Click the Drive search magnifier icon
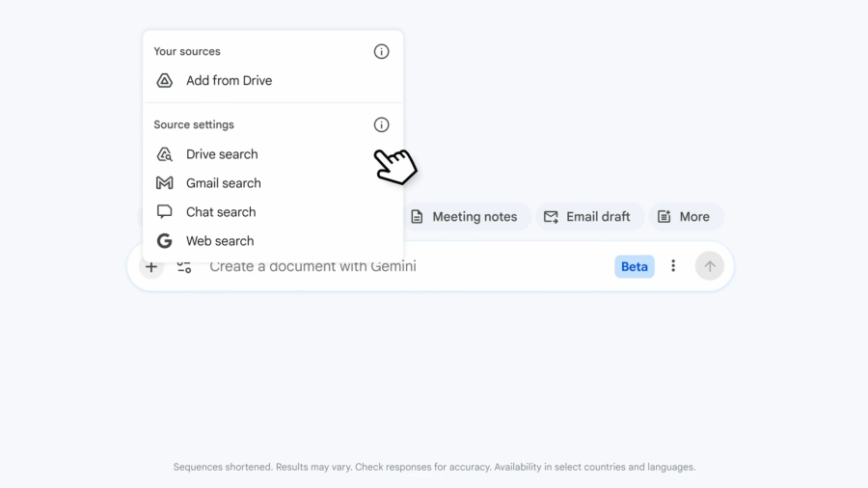868x488 pixels. [x=165, y=154]
